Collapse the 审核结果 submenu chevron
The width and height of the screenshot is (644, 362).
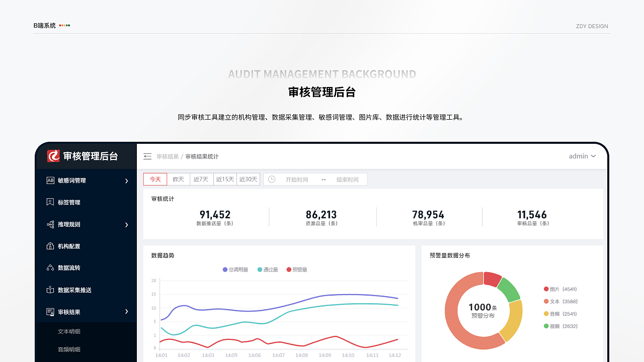click(x=127, y=312)
